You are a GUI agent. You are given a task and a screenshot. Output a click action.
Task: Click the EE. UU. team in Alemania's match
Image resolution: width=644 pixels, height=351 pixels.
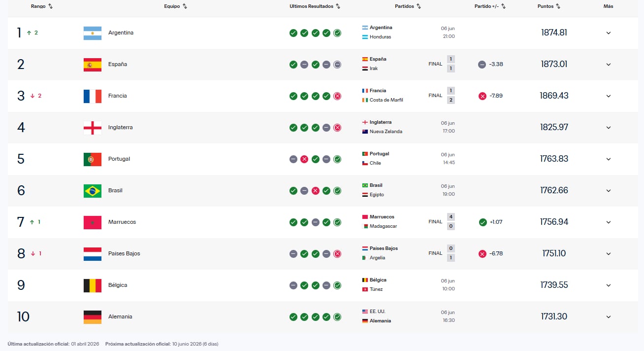tap(378, 312)
